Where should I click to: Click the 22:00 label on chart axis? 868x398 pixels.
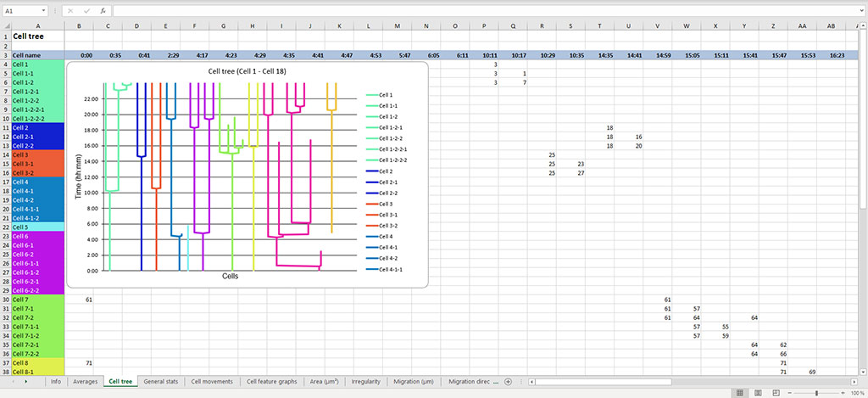pyautogui.click(x=91, y=99)
